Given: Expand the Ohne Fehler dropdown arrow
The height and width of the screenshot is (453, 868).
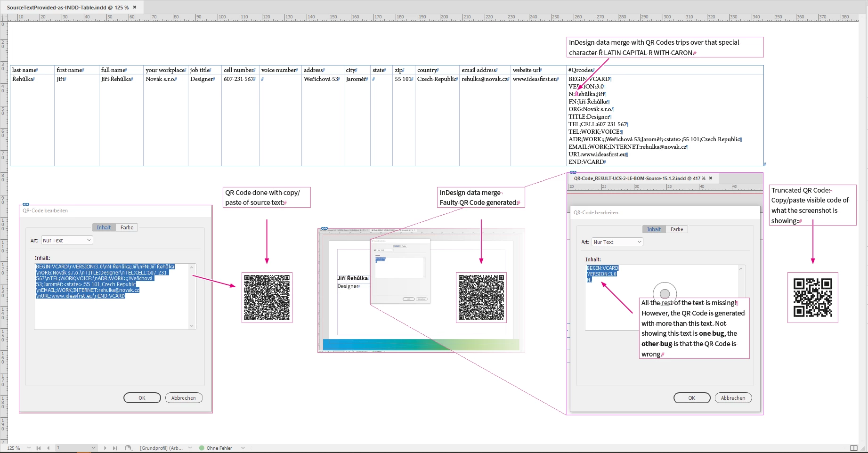Looking at the screenshot, I should pyautogui.click(x=243, y=448).
